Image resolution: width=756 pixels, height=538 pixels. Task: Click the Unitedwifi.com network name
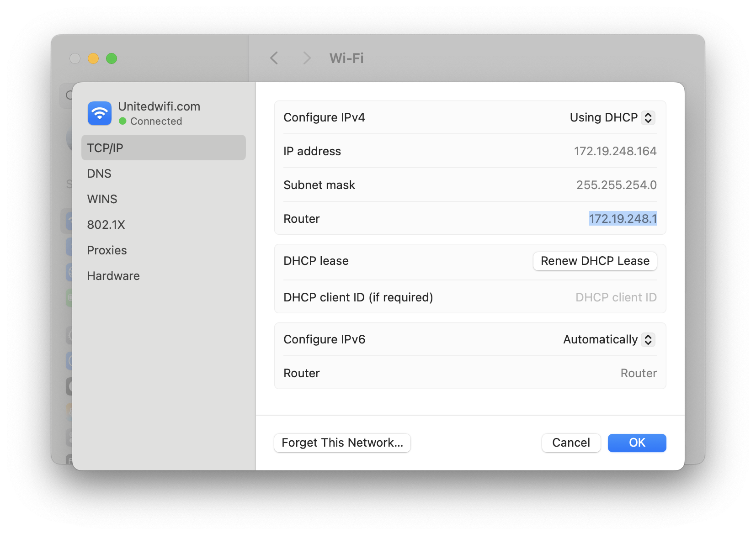pyautogui.click(x=159, y=106)
